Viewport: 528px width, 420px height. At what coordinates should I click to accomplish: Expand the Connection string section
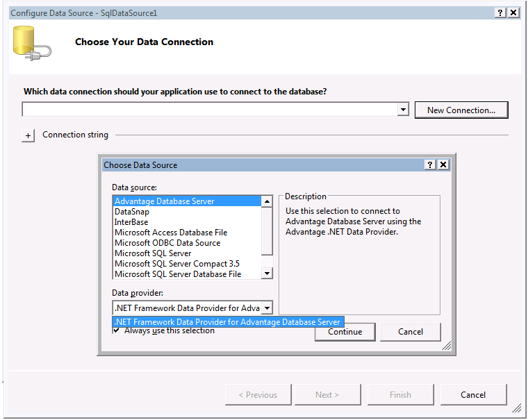click(28, 135)
